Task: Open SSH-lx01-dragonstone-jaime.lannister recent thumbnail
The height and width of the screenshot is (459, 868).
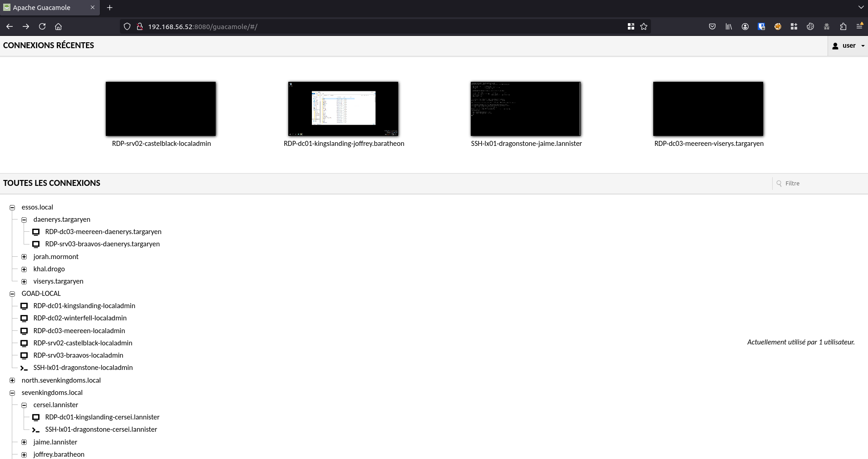Action: (526, 109)
